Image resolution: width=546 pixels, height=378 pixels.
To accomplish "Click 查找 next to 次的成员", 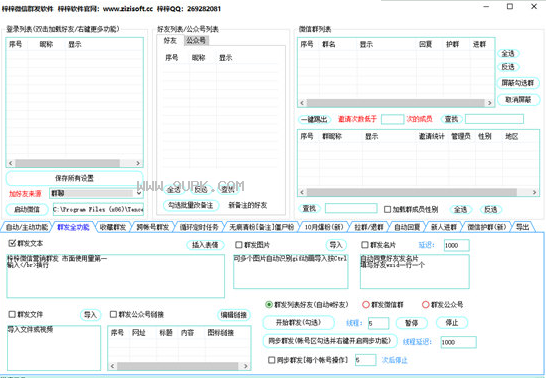I will (x=451, y=119).
